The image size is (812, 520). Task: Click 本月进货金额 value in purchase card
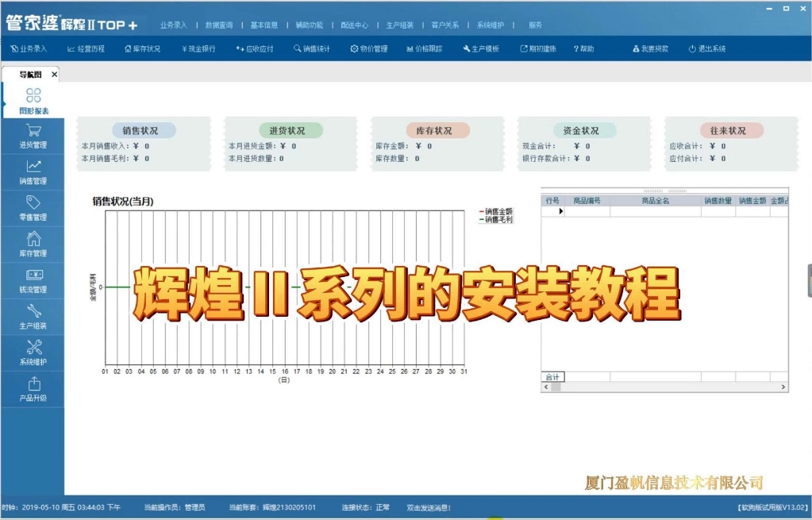[288, 146]
